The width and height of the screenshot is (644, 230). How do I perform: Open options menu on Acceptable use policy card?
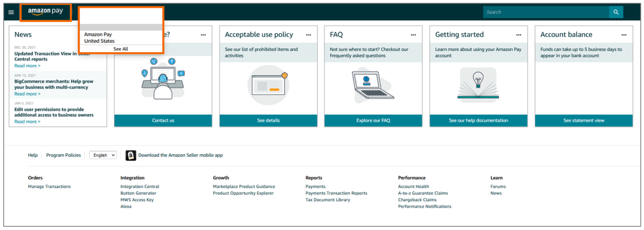coord(309,35)
